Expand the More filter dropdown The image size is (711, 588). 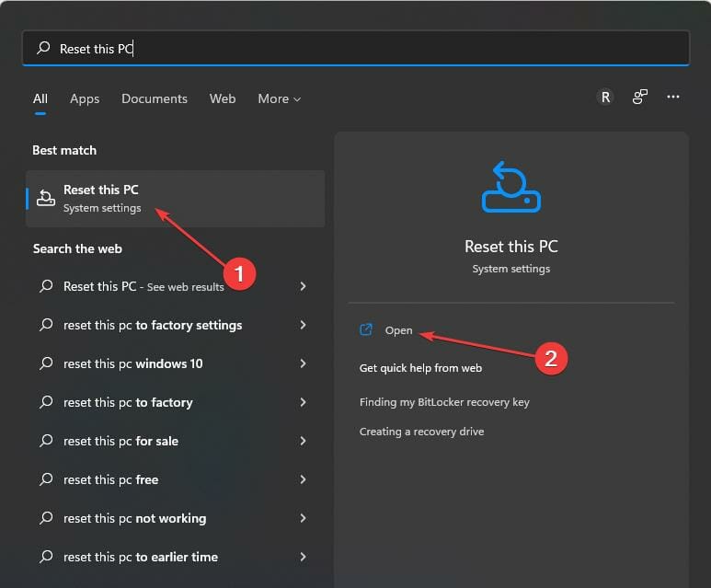[279, 98]
